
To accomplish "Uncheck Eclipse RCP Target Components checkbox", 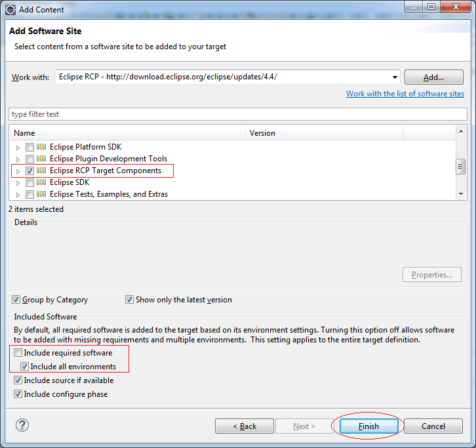I will point(30,171).
